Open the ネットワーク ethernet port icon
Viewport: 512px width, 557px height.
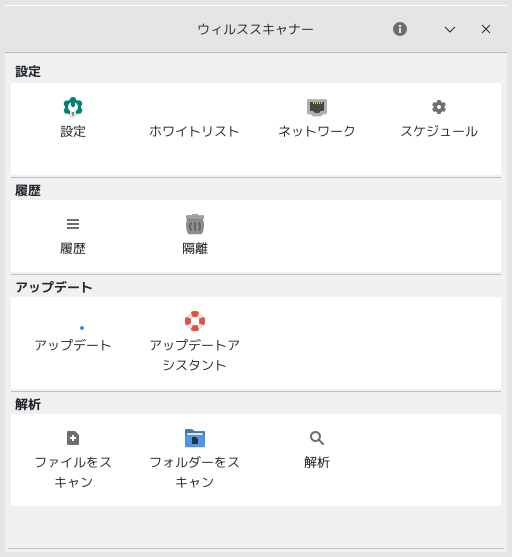click(317, 107)
